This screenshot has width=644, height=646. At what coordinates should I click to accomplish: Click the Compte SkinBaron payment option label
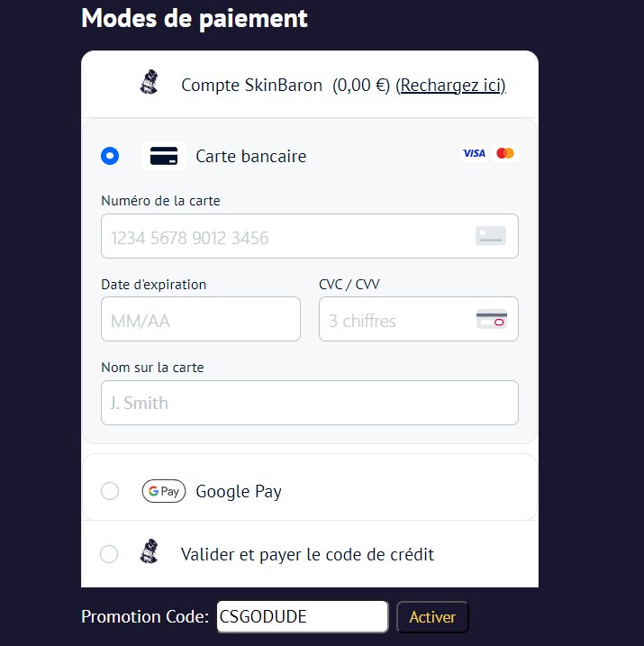[x=251, y=86]
